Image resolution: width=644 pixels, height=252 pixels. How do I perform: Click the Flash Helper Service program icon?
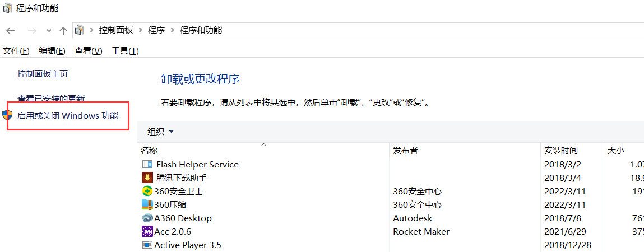(147, 164)
